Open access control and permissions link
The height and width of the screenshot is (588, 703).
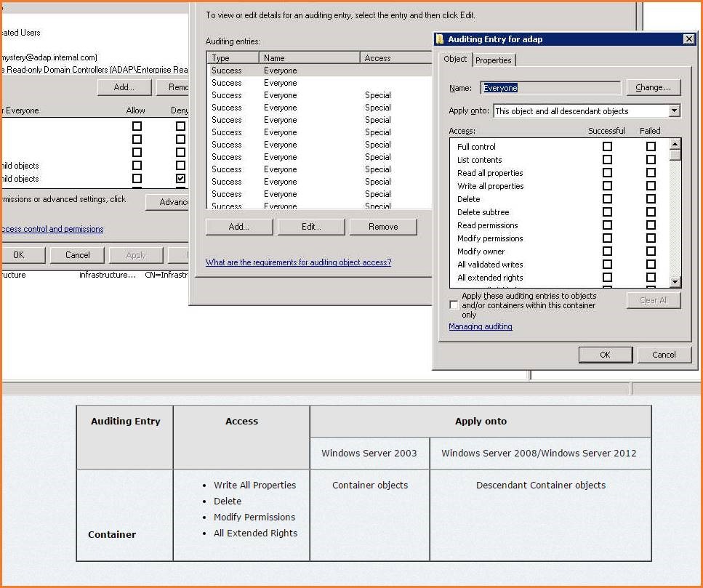point(52,229)
